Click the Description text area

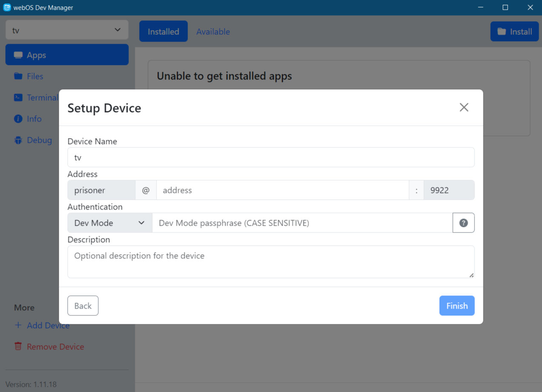tap(271, 261)
